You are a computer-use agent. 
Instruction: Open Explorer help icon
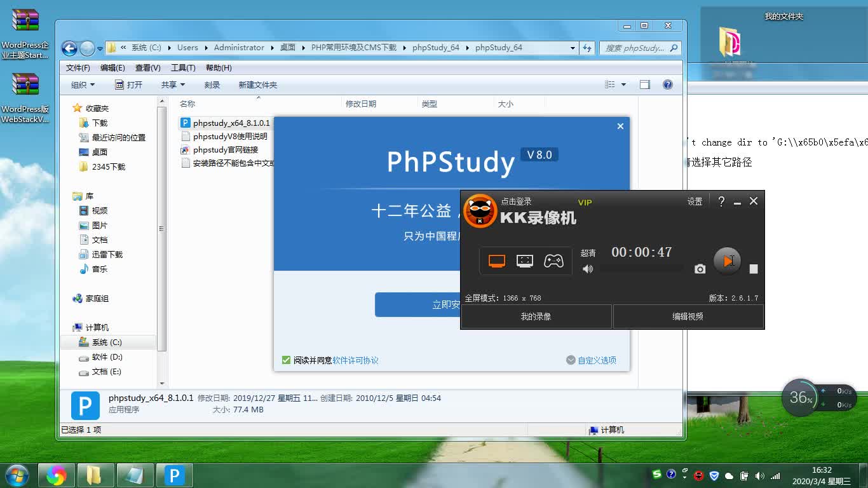(668, 85)
